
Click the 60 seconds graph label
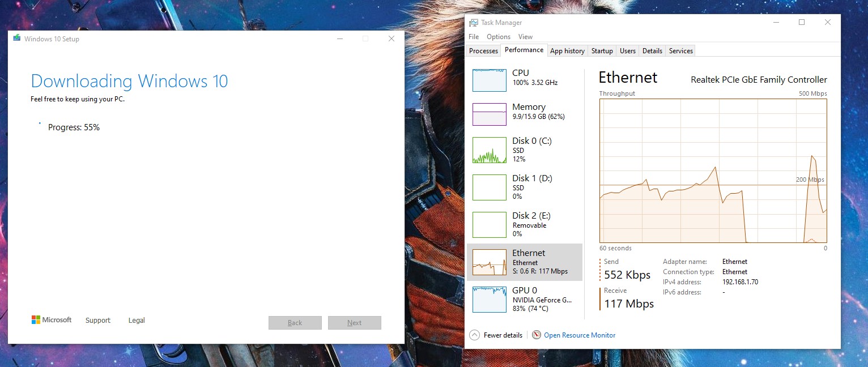point(615,248)
